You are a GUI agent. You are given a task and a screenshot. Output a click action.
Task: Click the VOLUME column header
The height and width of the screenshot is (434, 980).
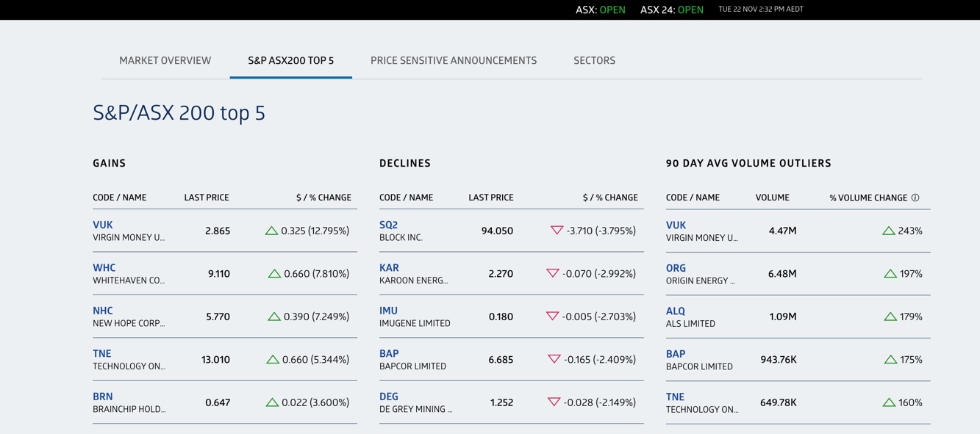[x=773, y=198]
